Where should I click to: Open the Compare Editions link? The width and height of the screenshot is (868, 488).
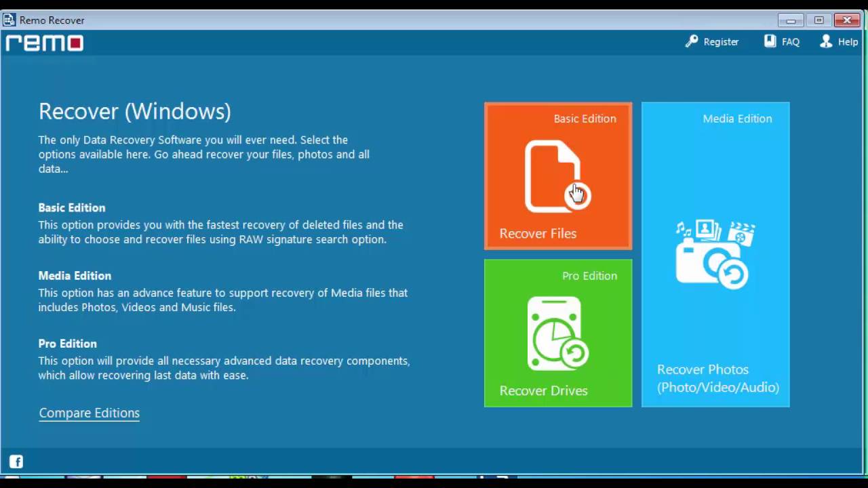[x=89, y=413]
